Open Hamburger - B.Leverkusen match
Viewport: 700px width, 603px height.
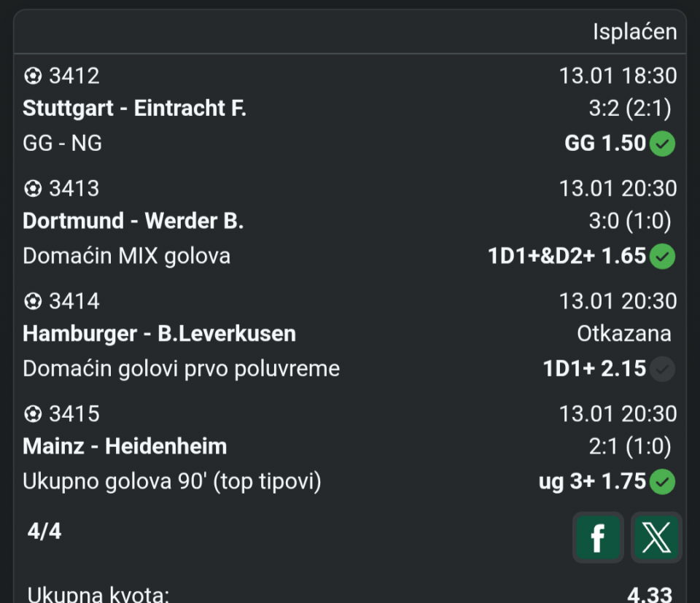pos(159,334)
